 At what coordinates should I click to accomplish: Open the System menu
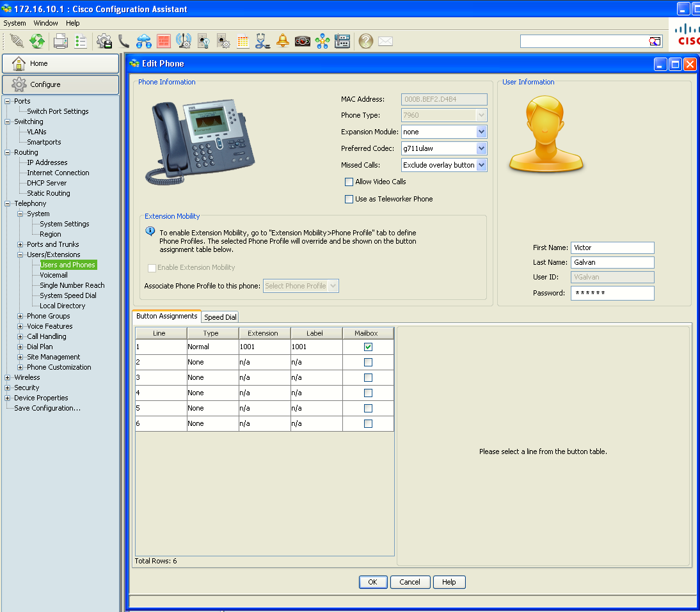coord(15,23)
